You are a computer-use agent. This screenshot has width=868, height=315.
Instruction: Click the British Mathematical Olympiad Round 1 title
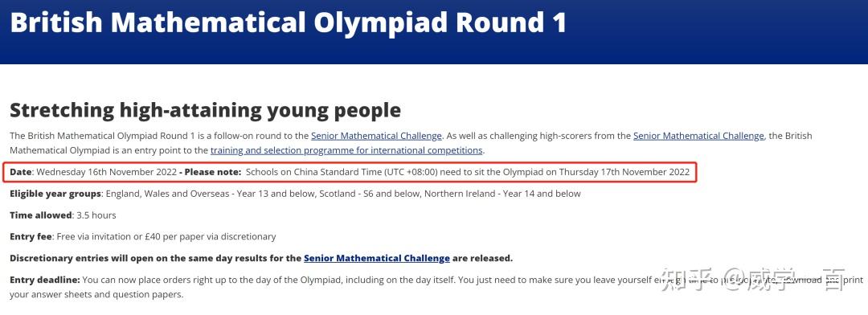(x=288, y=22)
